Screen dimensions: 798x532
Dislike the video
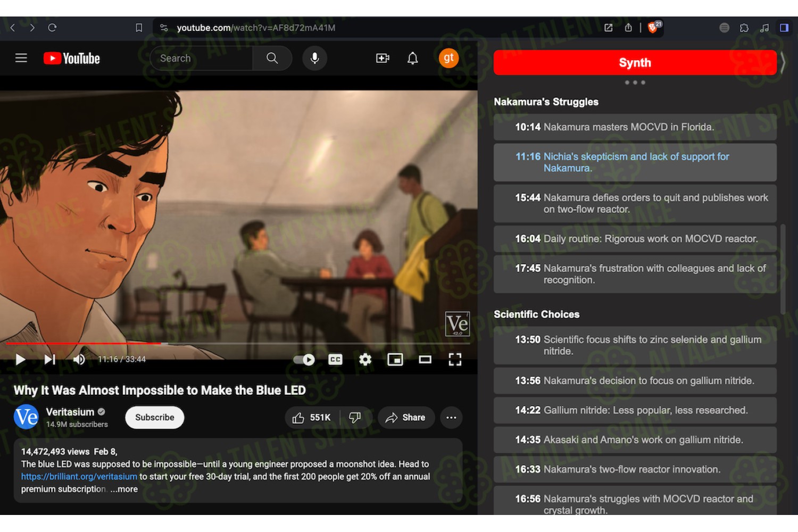click(355, 418)
